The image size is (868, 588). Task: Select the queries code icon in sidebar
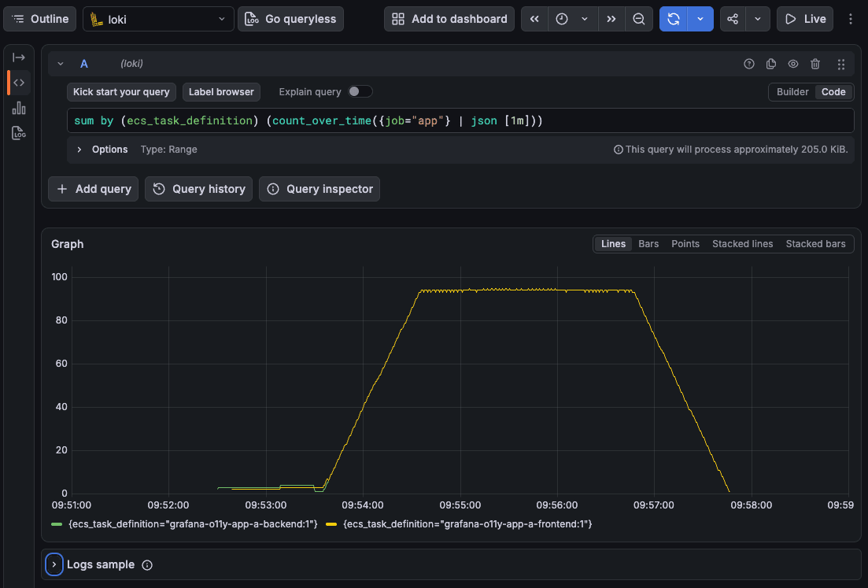pos(19,83)
